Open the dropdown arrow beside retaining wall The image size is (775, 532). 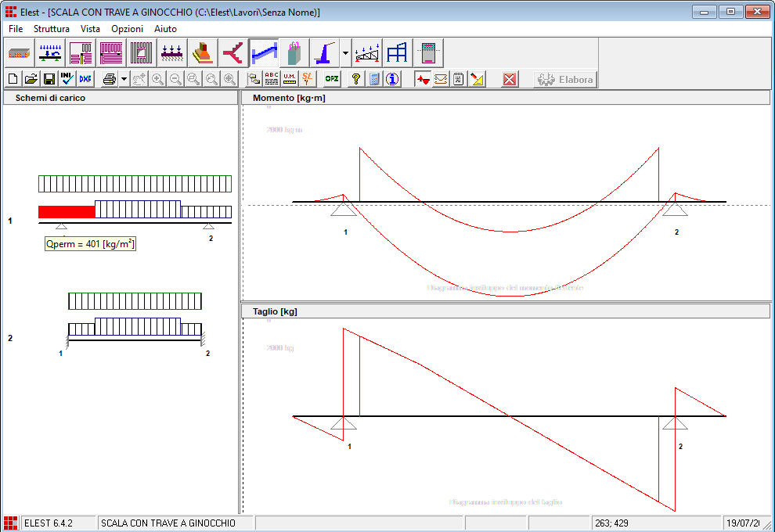click(x=345, y=53)
